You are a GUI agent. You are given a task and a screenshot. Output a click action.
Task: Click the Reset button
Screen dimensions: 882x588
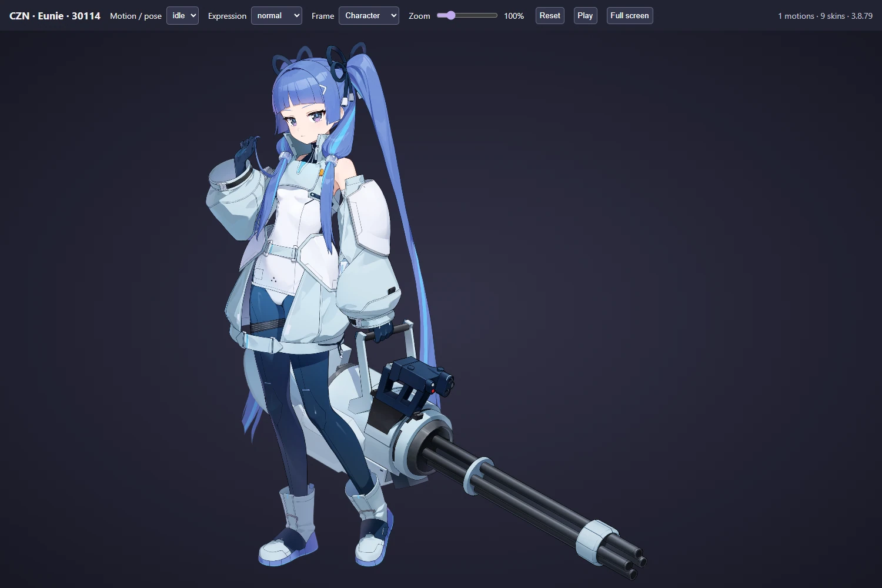click(x=550, y=16)
